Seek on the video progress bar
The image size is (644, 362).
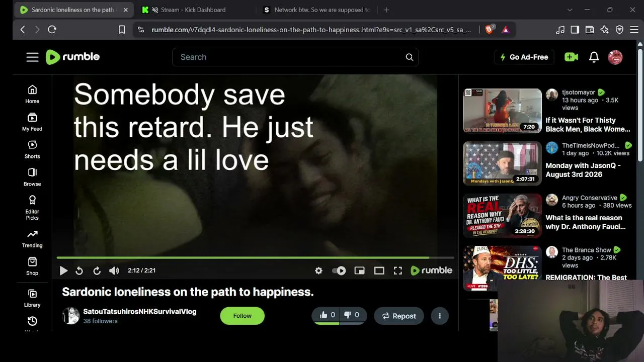click(255, 258)
